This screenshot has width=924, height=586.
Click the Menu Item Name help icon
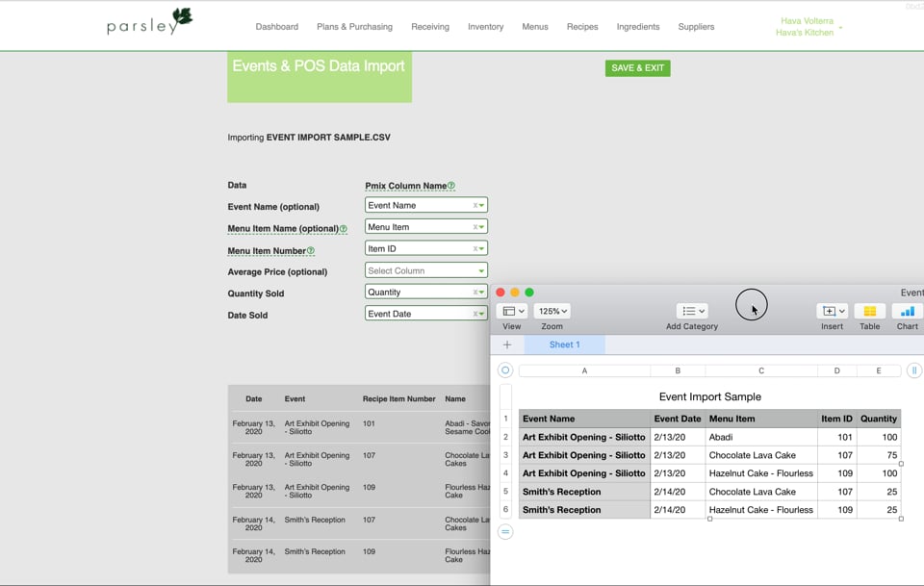(346, 228)
